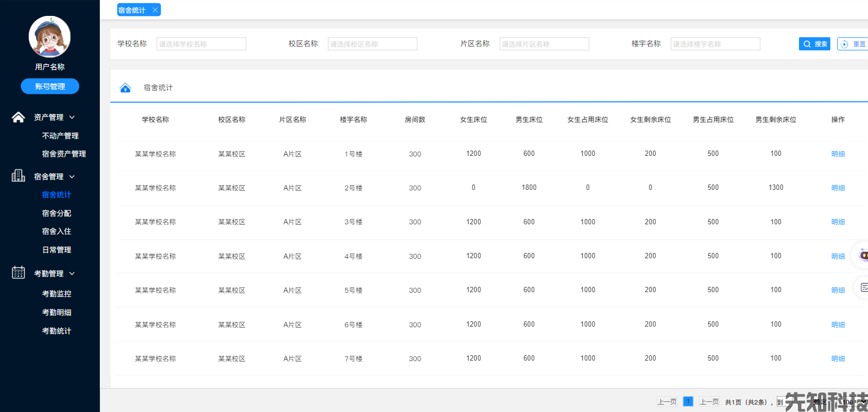Open 账号管理 account management

click(x=50, y=86)
